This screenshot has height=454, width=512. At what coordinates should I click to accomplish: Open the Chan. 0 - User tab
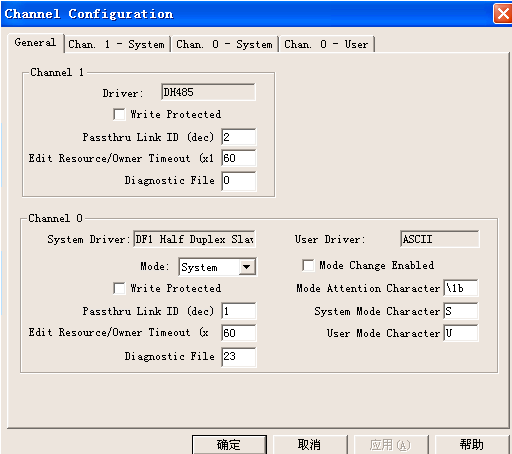tap(327, 44)
